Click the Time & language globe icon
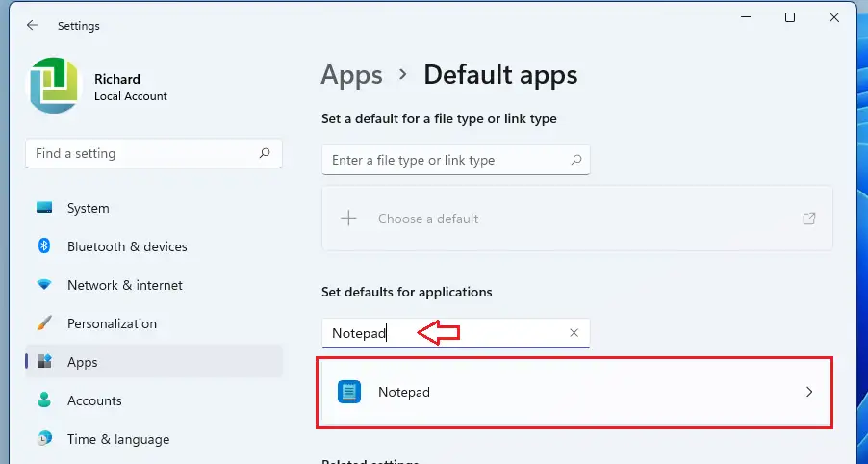Image resolution: width=868 pixels, height=464 pixels. (x=44, y=439)
